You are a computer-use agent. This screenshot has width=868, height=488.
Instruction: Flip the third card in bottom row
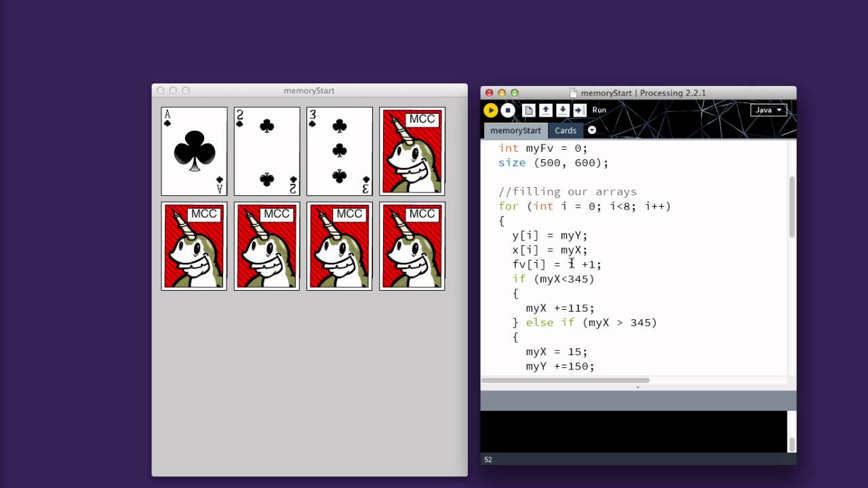(340, 246)
